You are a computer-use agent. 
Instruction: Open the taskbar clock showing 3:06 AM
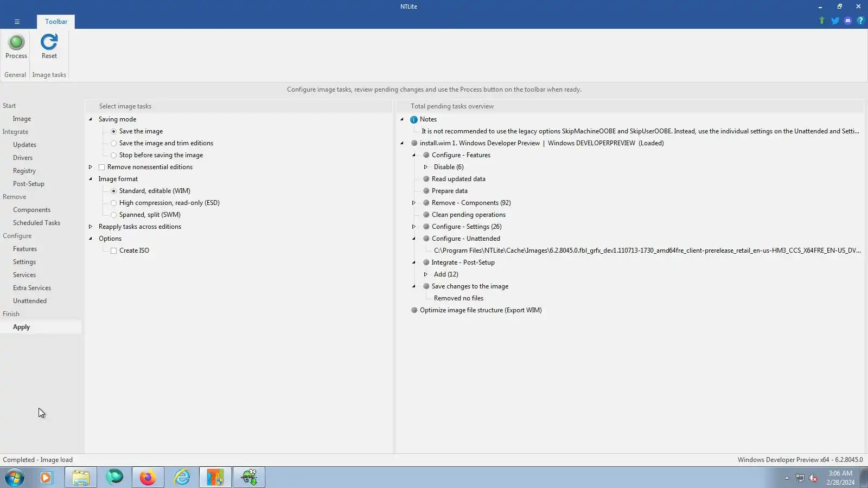coord(840,478)
